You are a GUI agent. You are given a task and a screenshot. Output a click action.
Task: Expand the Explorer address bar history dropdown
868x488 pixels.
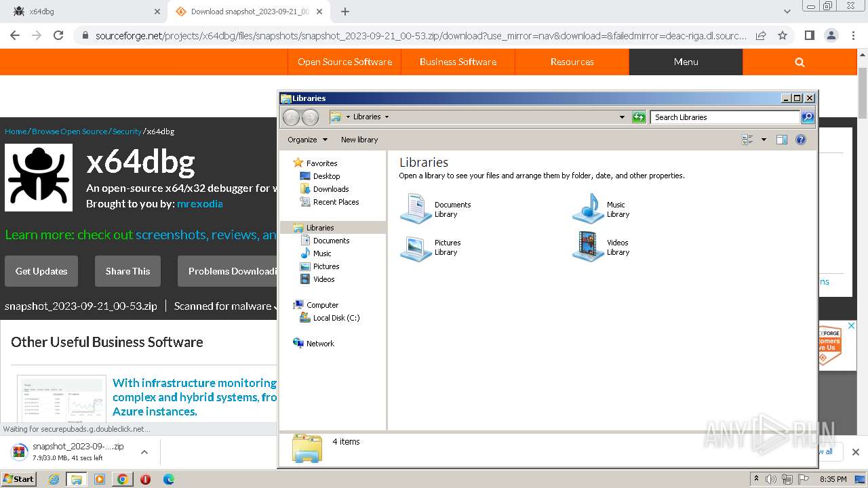click(x=622, y=117)
